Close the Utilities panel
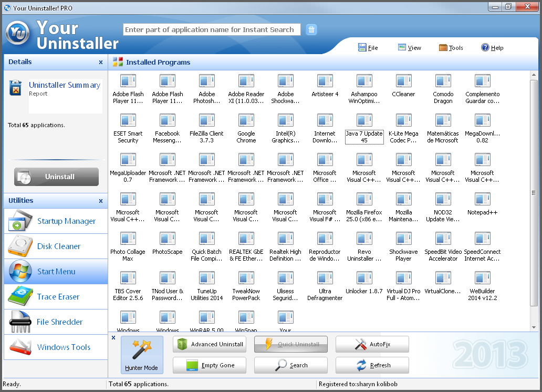Viewport: 542px width, 392px height. [x=101, y=201]
